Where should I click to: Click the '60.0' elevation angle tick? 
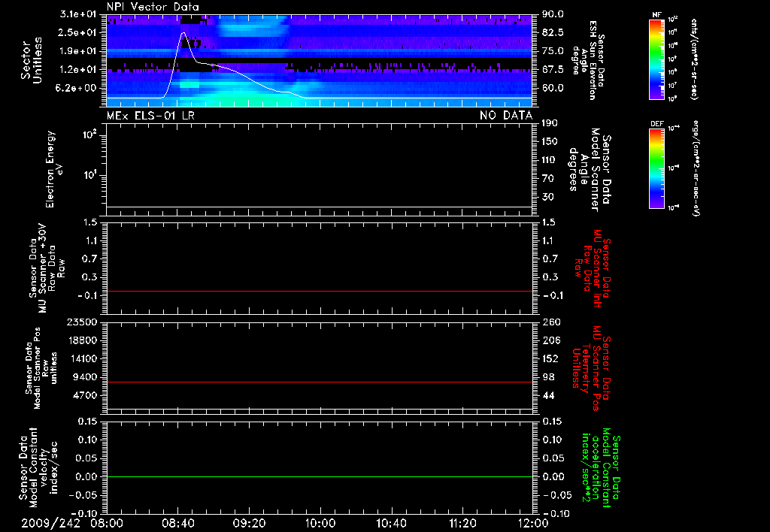coord(553,88)
